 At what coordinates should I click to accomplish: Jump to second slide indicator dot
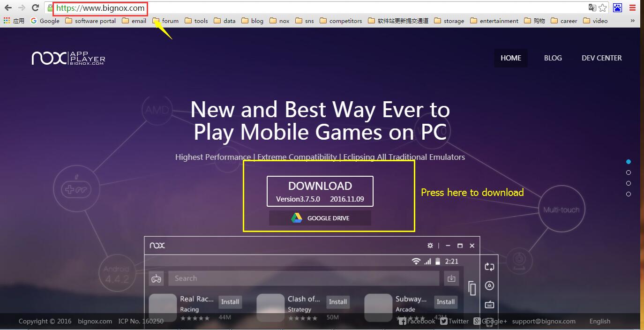tap(629, 172)
